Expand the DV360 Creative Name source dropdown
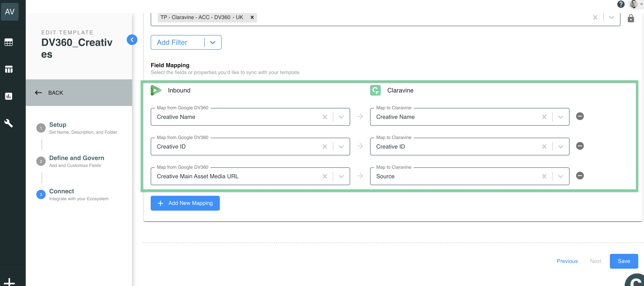 (x=341, y=117)
